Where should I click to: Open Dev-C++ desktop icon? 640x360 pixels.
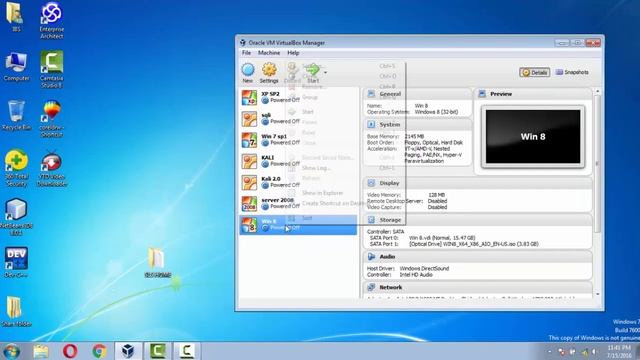coord(16,262)
